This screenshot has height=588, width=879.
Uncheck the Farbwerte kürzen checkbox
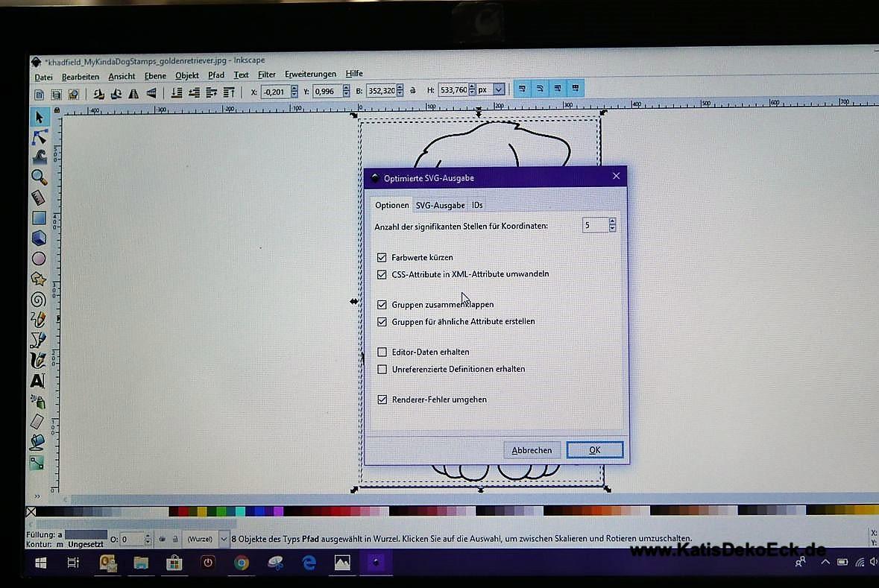(382, 257)
